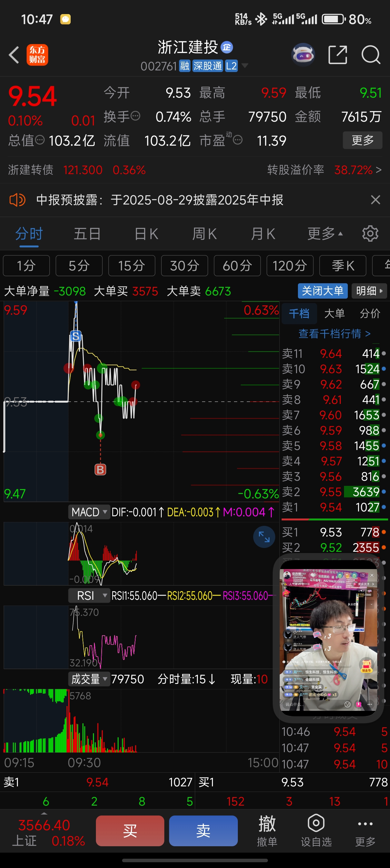Tap the 市盈 info icon
The width and height of the screenshot is (390, 868).
(238, 140)
